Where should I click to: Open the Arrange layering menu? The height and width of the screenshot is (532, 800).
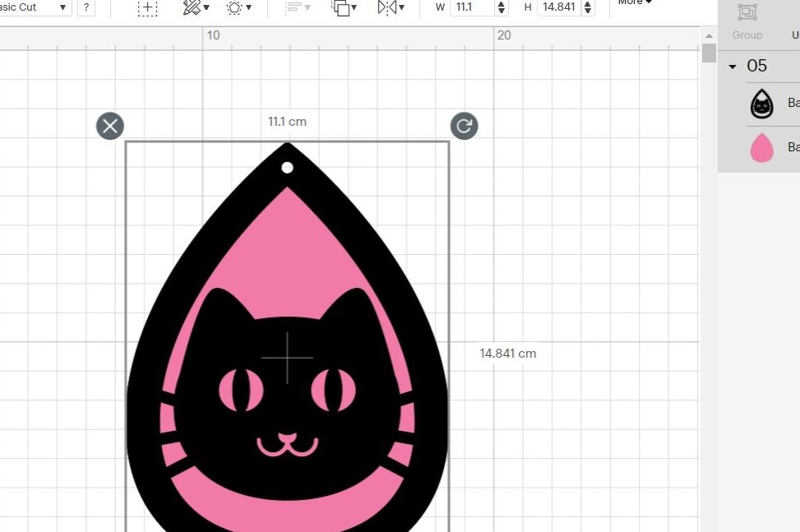click(x=345, y=7)
